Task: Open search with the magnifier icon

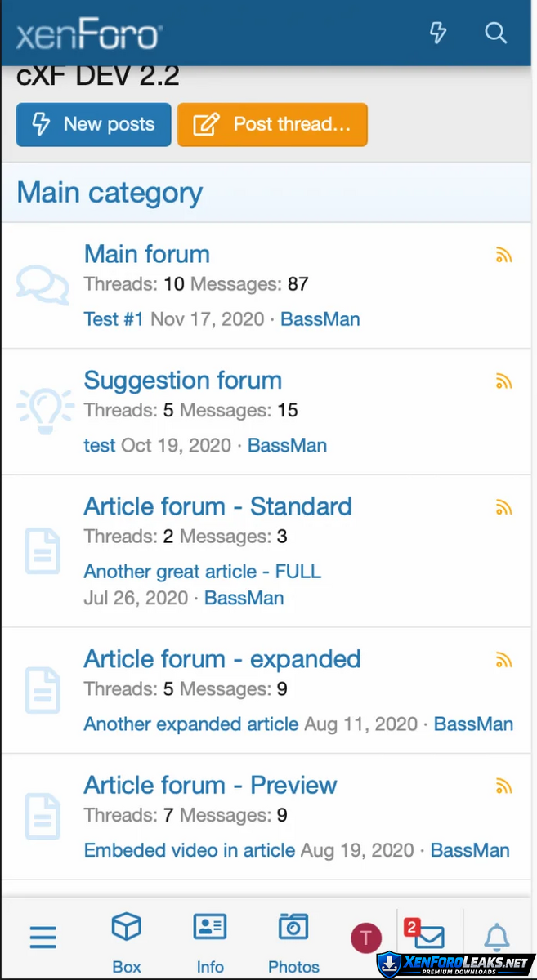Action: tap(496, 33)
